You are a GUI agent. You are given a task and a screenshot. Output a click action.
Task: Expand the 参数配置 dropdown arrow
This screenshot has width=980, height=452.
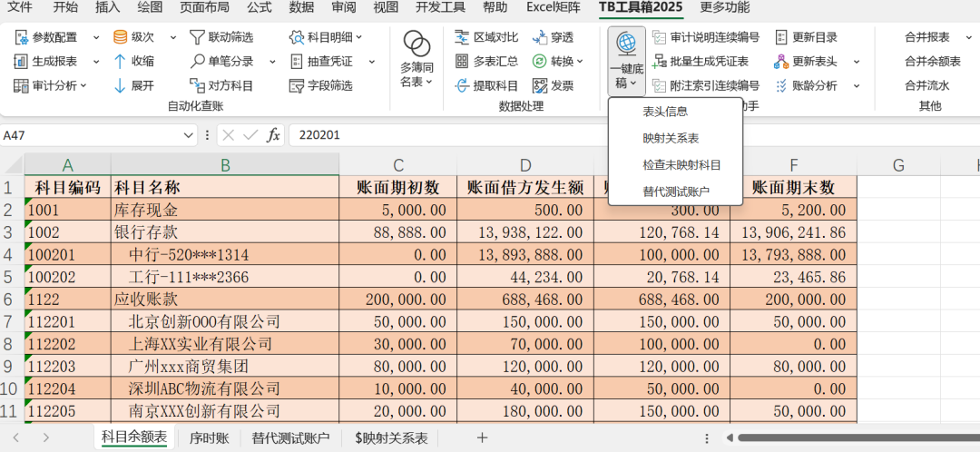click(x=96, y=37)
